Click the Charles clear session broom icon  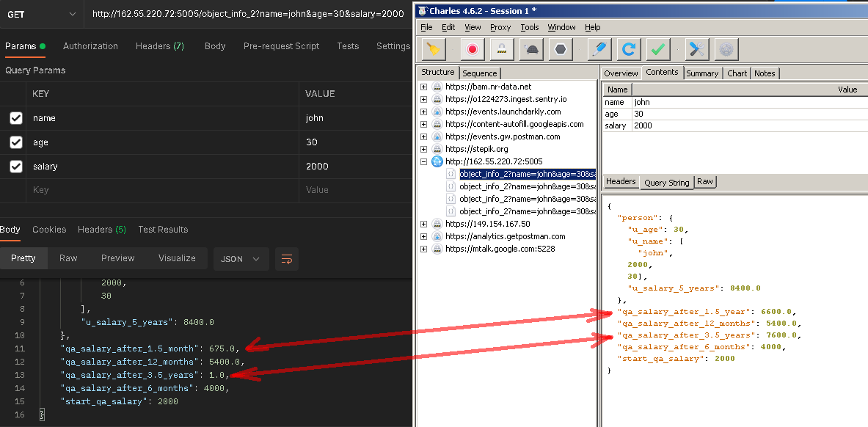434,49
